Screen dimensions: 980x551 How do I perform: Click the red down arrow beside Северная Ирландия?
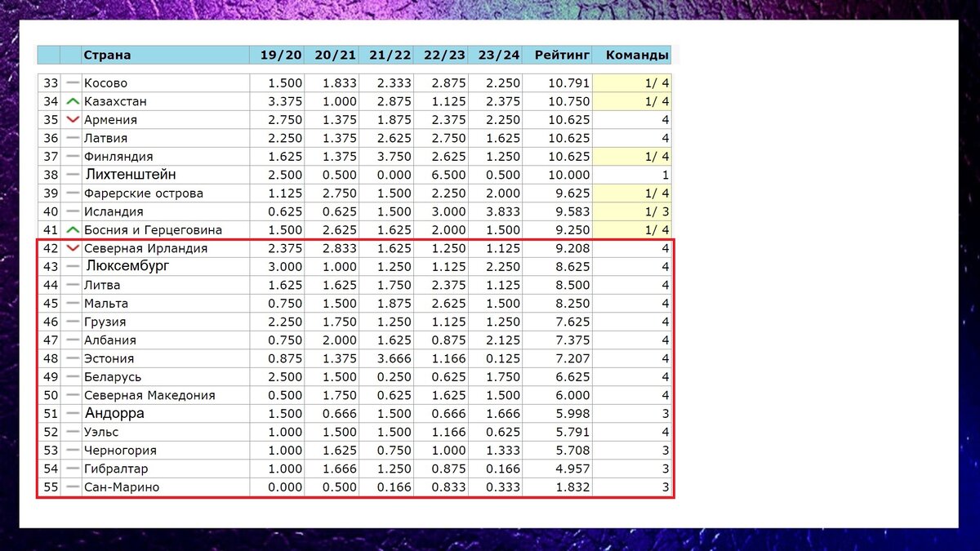(73, 249)
